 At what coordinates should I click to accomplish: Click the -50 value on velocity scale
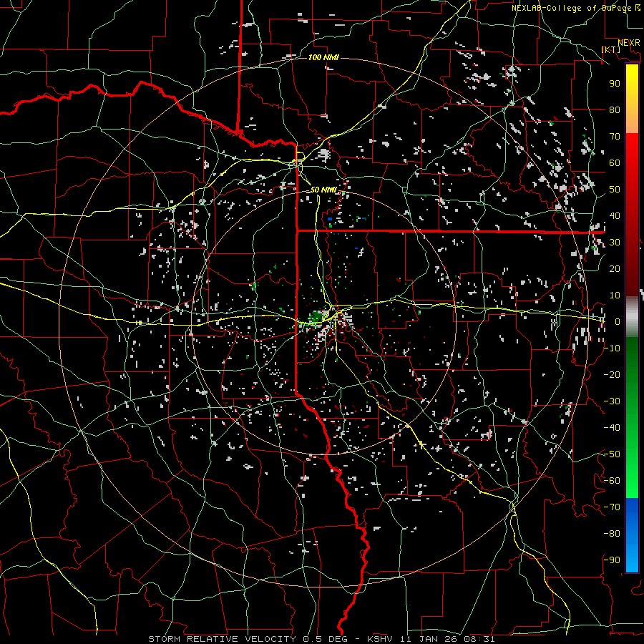point(612,454)
